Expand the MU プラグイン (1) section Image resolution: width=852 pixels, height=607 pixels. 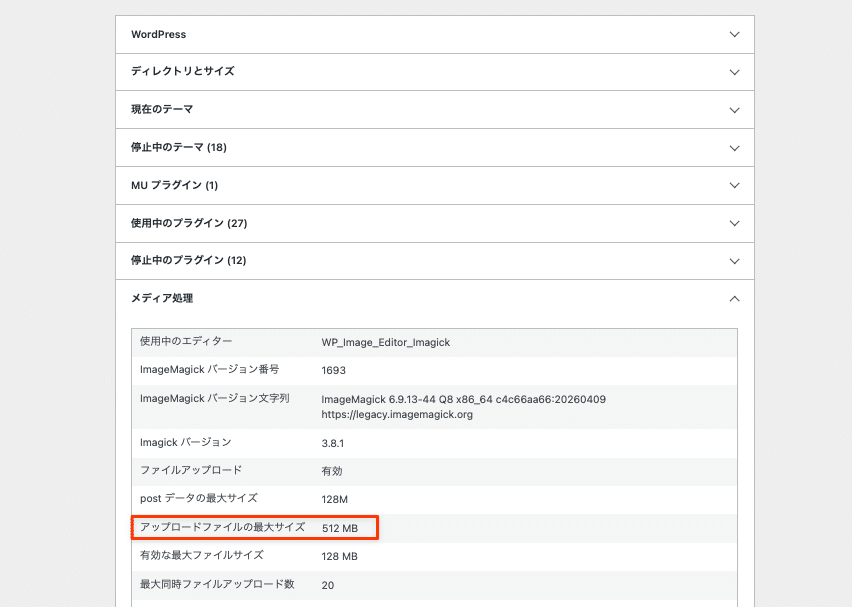[435, 185]
